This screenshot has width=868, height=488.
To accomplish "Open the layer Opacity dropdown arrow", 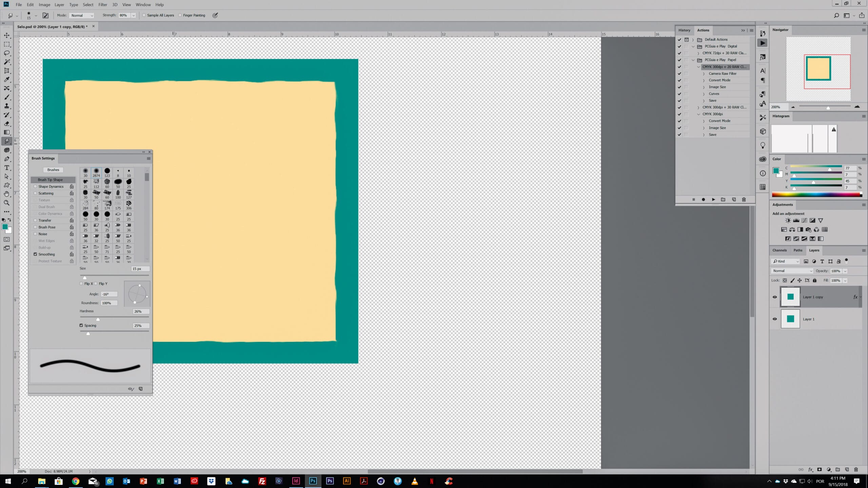I will click(x=845, y=271).
